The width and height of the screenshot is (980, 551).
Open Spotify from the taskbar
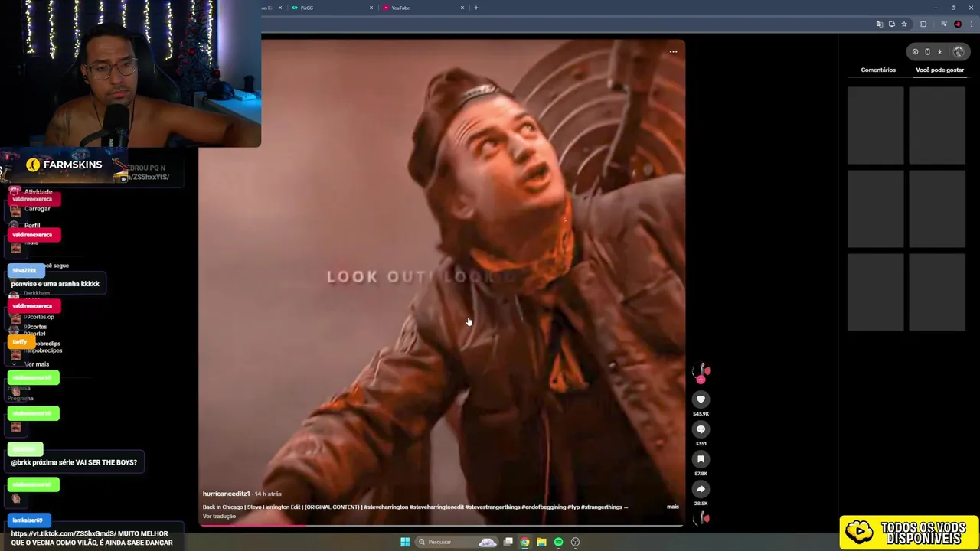pos(558,542)
